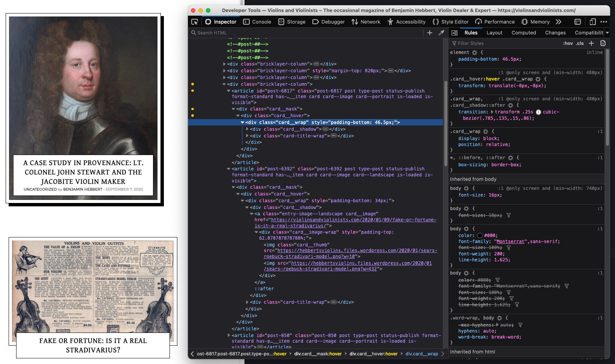Click filter icon beside overridden font-family Montserrat
Image resolution: width=615 pixels, height=364 pixels.
tap(567, 286)
